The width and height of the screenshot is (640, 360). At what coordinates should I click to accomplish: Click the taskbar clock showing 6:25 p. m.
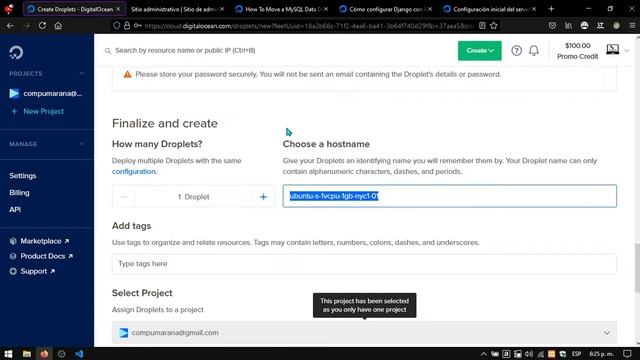[x=601, y=354]
